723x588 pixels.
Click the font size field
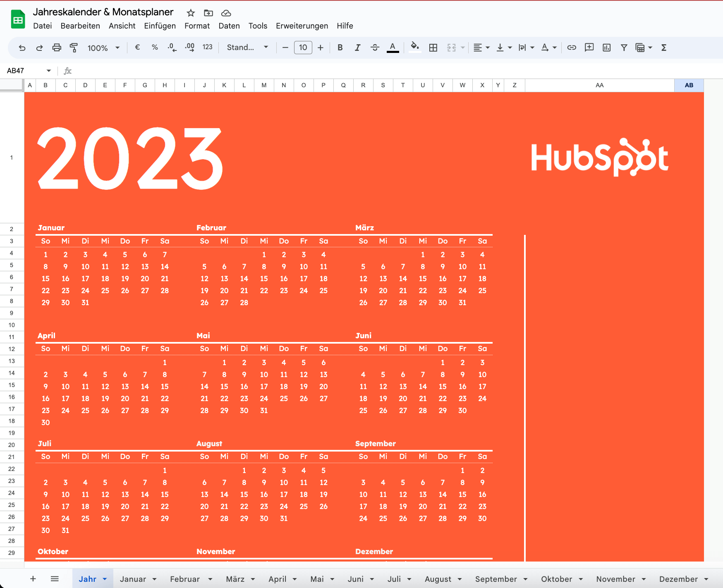(303, 48)
